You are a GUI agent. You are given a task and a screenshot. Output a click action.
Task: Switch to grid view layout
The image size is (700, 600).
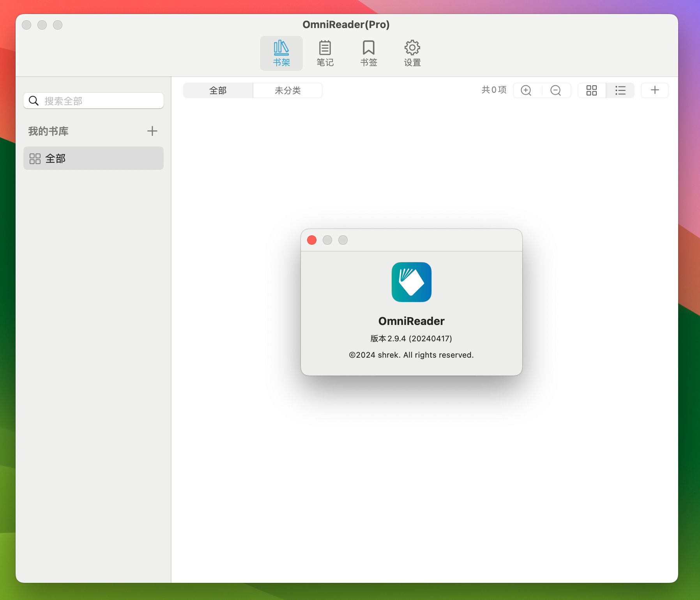(x=592, y=90)
